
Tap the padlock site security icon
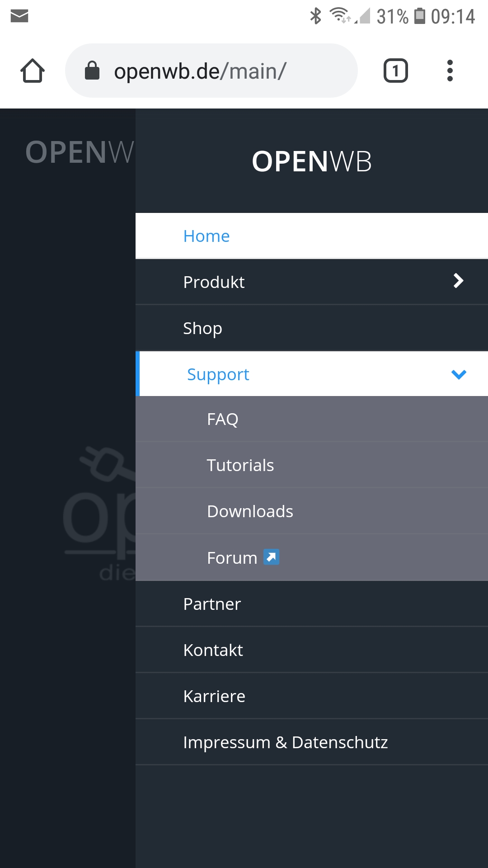pos(92,71)
